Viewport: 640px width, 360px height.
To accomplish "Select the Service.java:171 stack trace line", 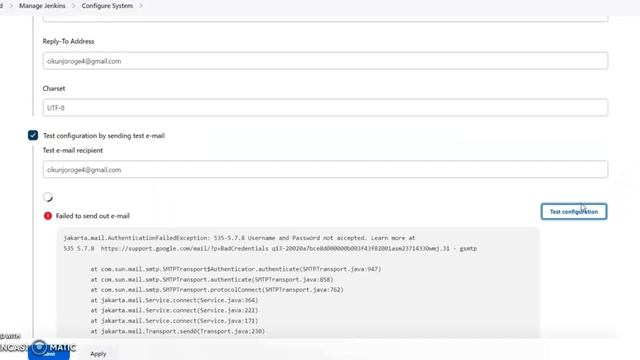I will coord(174,321).
